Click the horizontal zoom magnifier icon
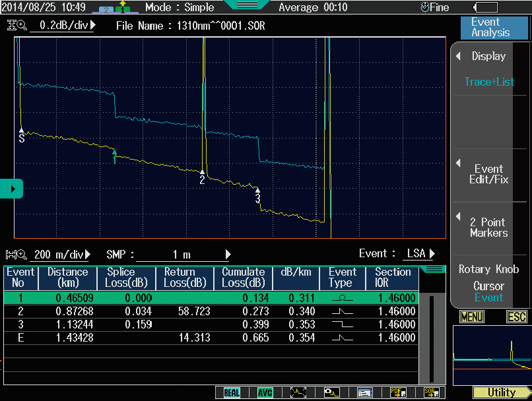The image size is (532, 401). tap(17, 254)
